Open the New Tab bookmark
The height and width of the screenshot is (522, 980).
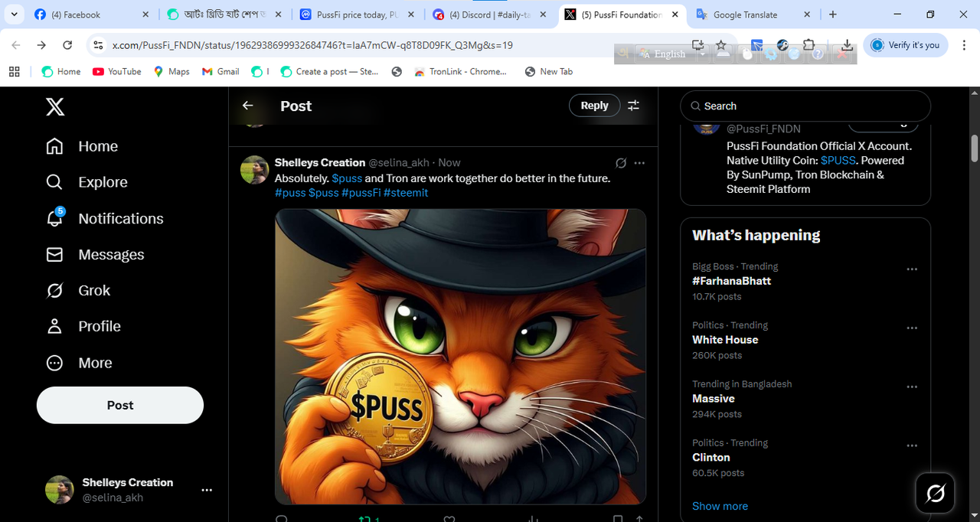click(x=548, y=71)
